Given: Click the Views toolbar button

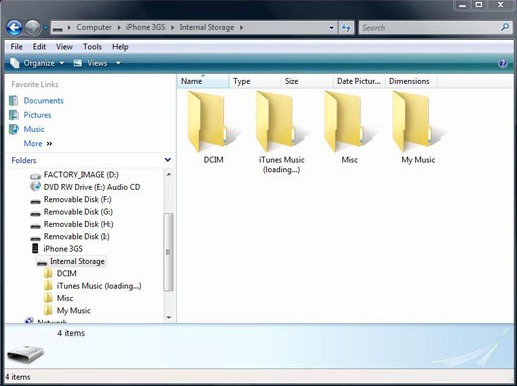Looking at the screenshot, I should tap(91, 63).
